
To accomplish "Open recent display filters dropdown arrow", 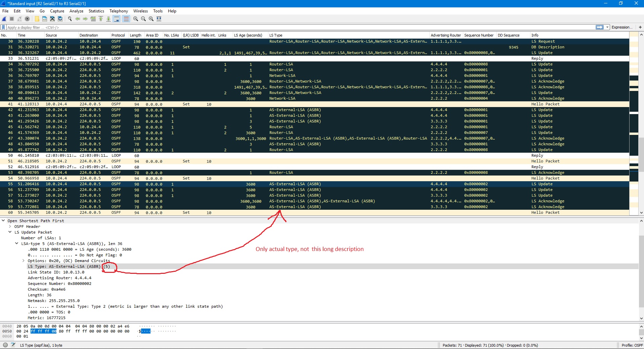I will [x=607, y=27].
